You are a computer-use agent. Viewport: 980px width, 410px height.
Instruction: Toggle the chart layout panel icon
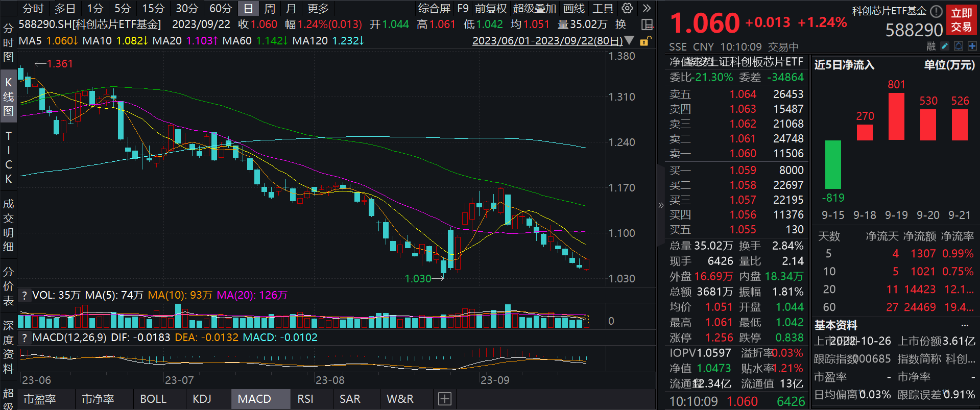(x=647, y=25)
